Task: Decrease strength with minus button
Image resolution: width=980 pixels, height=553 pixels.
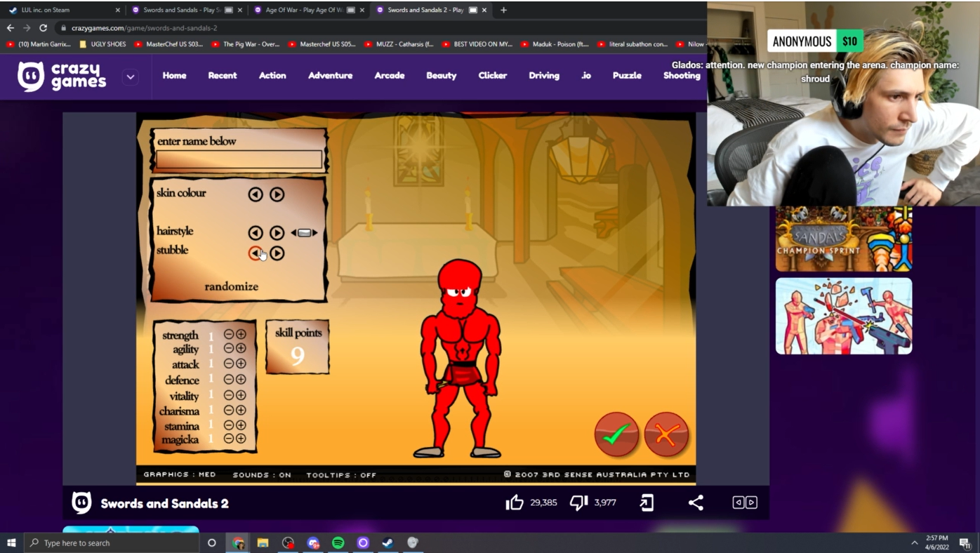Action: click(229, 334)
